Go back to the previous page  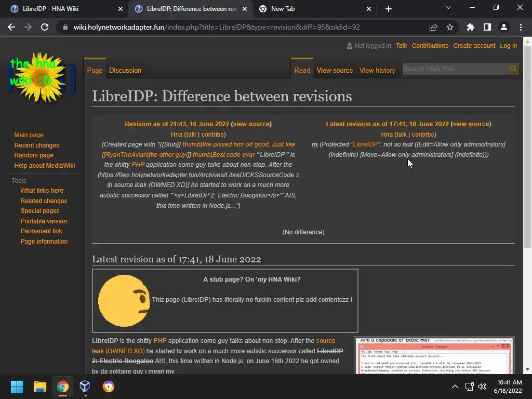pyautogui.click(x=11, y=27)
